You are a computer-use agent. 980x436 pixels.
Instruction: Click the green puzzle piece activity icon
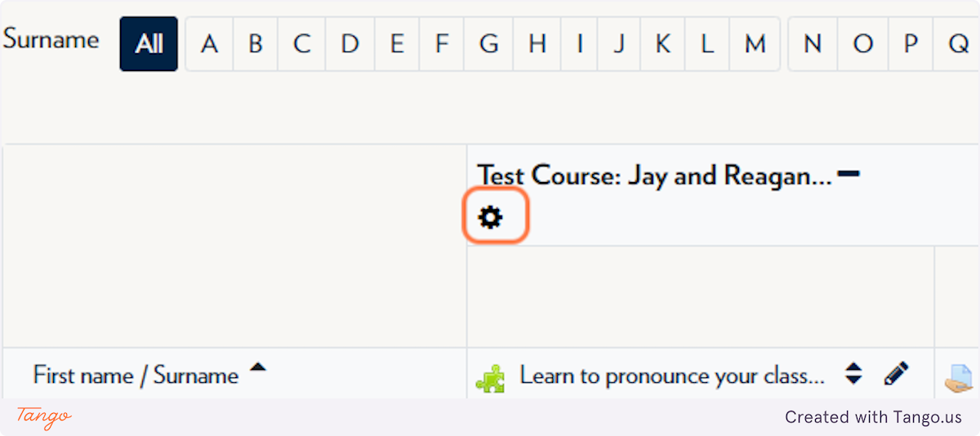(x=490, y=377)
